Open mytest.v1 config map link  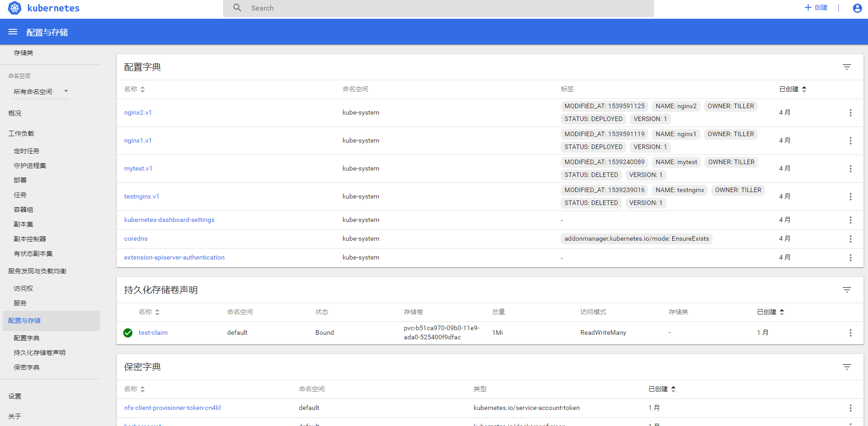pyautogui.click(x=138, y=168)
